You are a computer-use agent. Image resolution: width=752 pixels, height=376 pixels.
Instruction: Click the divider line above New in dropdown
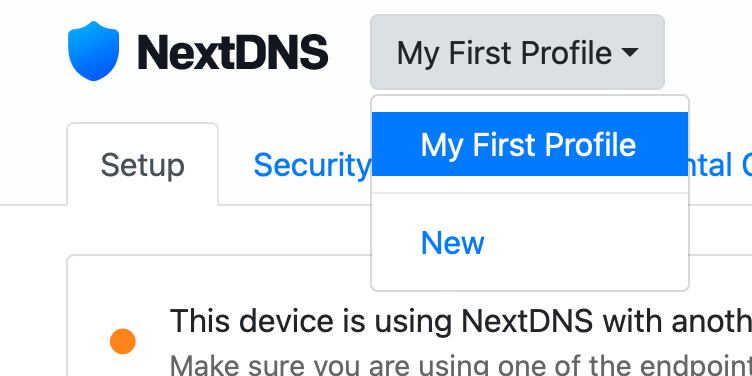[530, 193]
